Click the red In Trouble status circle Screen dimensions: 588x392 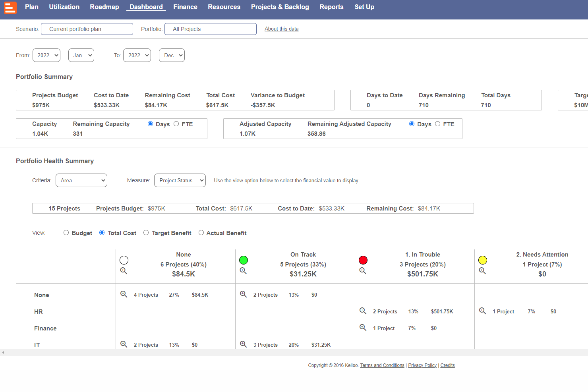(x=363, y=260)
